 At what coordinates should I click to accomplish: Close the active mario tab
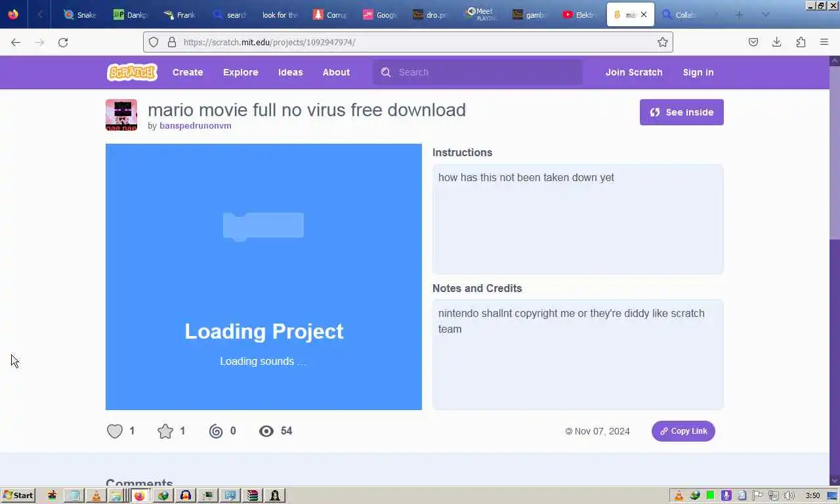pyautogui.click(x=644, y=14)
